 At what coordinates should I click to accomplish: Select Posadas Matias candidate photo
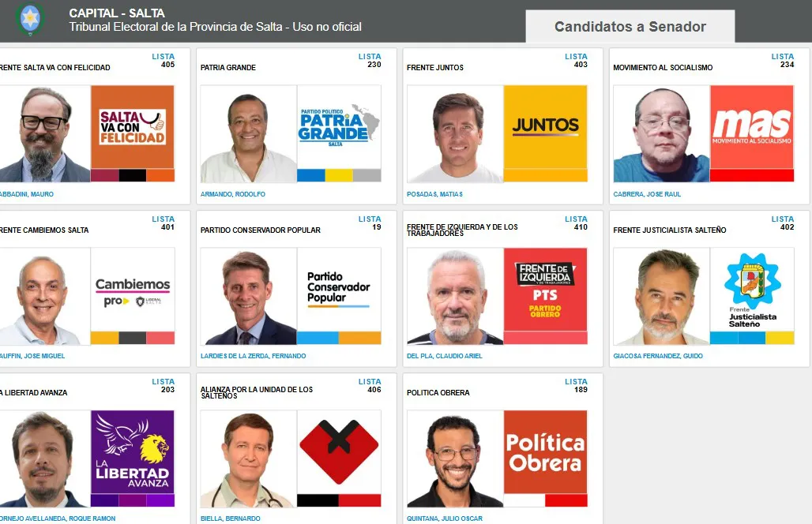455,134
